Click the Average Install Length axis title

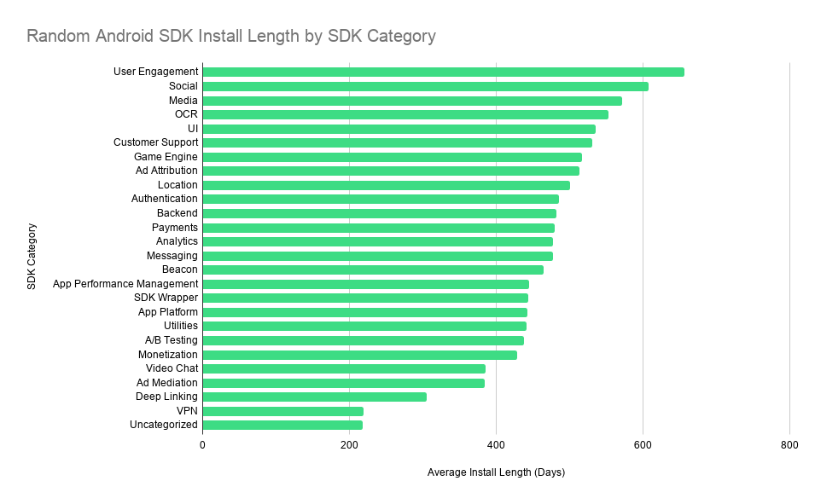click(496, 472)
